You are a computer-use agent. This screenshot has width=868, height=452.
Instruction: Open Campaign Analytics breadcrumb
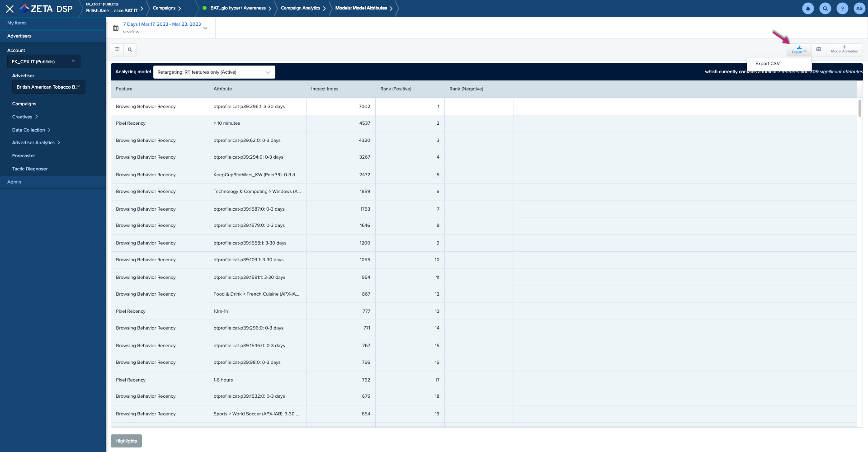click(x=300, y=8)
